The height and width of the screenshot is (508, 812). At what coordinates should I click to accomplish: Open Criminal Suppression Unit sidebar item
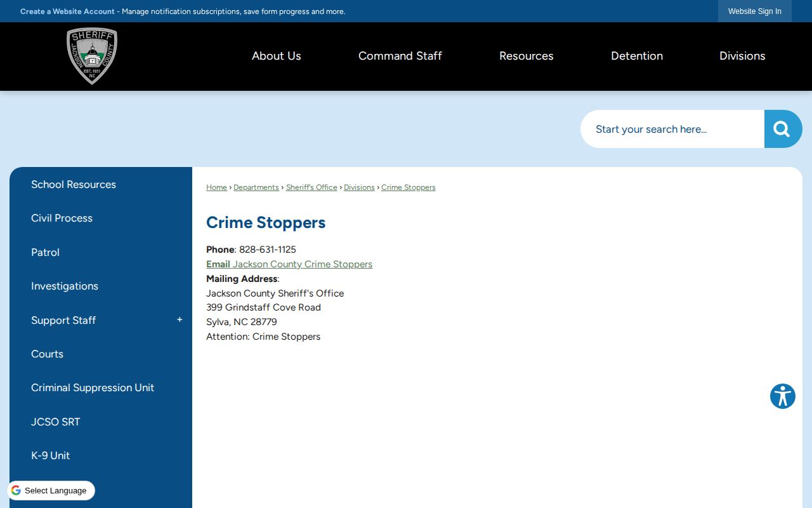[x=101, y=387]
